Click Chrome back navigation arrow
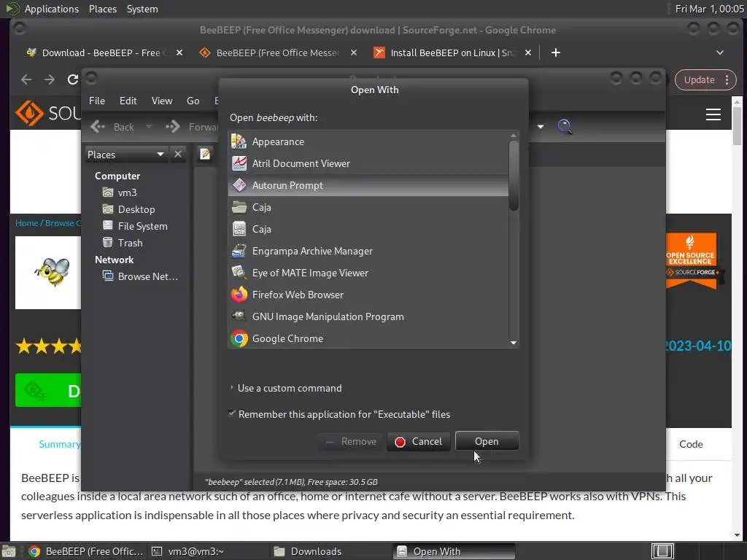The height and width of the screenshot is (560, 747). point(26,79)
